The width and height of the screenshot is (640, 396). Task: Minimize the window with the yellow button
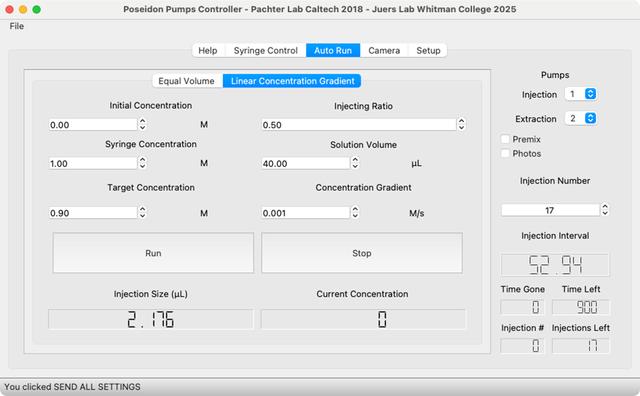pos(23,9)
